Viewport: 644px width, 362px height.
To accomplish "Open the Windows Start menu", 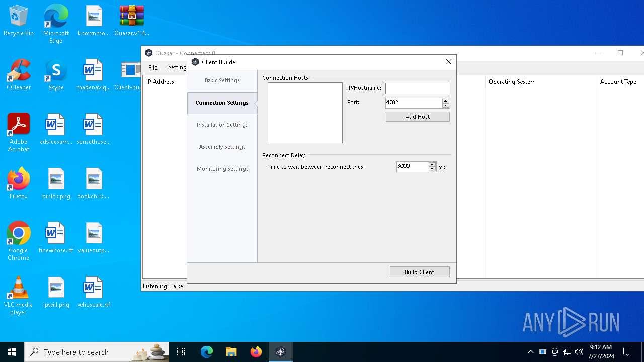I will click(x=12, y=352).
